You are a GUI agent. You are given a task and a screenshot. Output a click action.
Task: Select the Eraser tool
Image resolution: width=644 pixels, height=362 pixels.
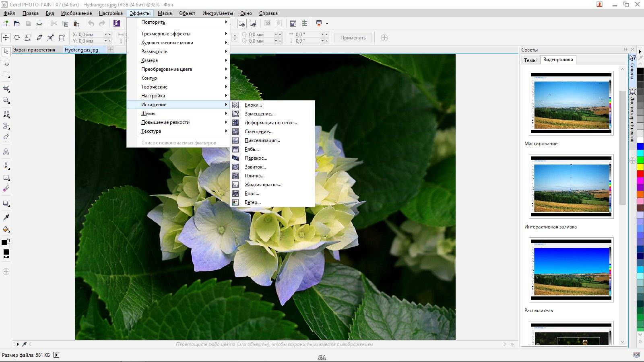(x=6, y=188)
